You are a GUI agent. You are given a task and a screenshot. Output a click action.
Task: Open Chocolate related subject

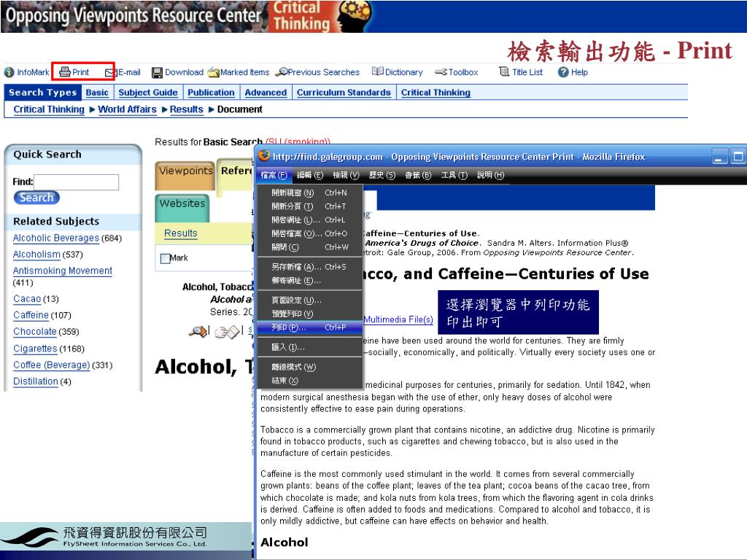[x=35, y=331]
